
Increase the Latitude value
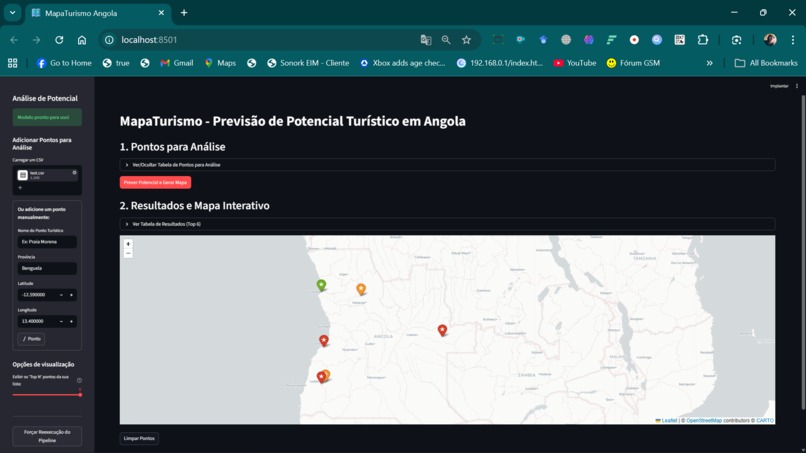click(x=71, y=295)
